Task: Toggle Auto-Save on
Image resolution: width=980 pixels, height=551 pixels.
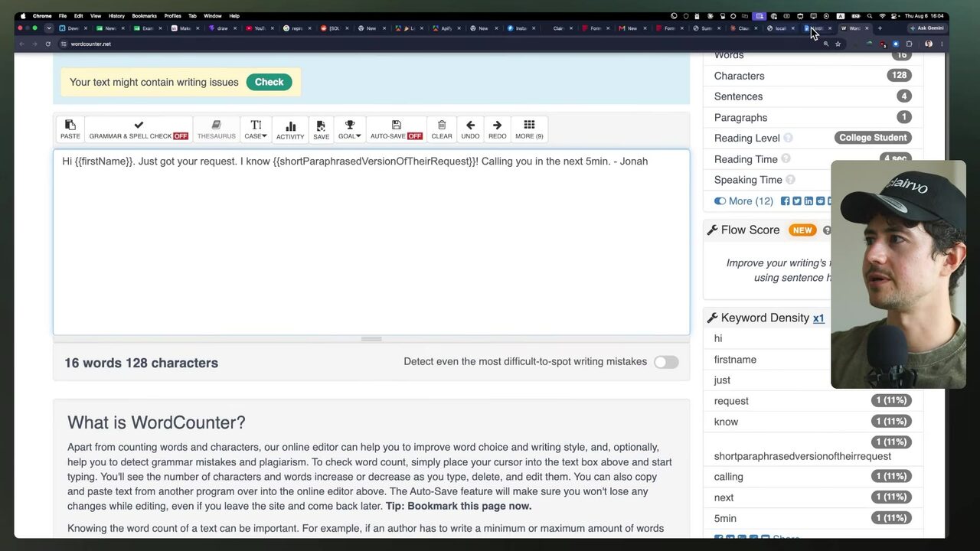Action: click(396, 129)
